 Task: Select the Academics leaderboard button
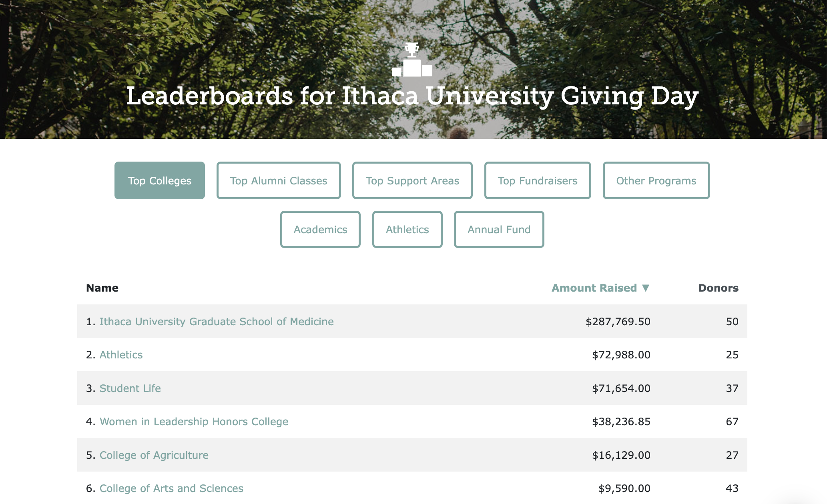click(x=320, y=230)
